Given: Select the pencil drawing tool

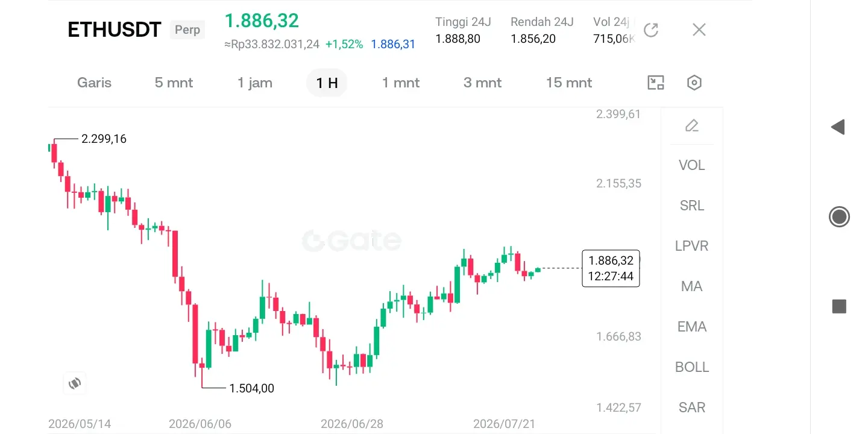Looking at the screenshot, I should [692, 126].
